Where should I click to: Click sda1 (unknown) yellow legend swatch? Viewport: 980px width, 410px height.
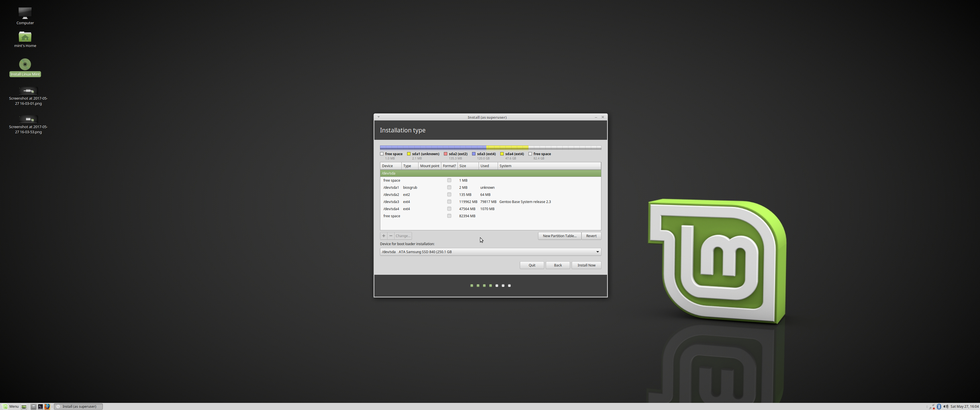[409, 154]
